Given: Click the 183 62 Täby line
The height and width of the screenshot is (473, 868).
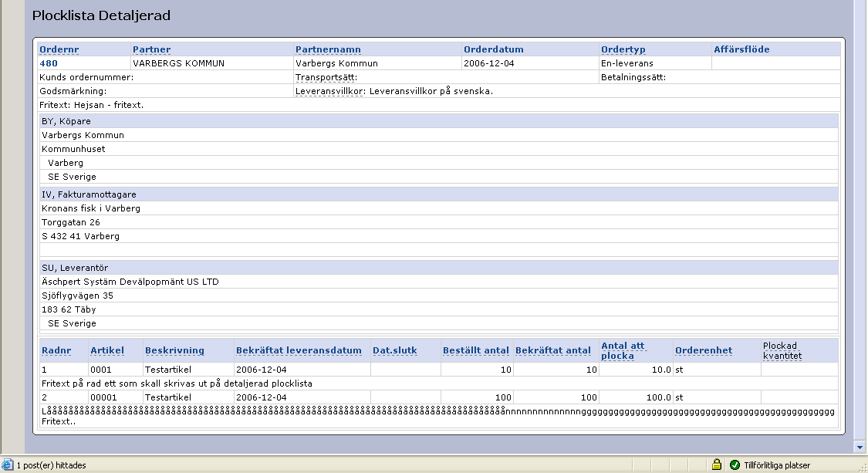Looking at the screenshot, I should point(69,309).
